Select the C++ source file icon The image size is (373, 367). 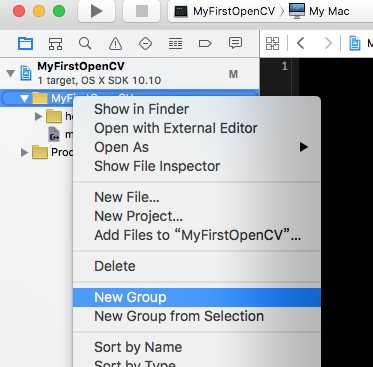54,134
